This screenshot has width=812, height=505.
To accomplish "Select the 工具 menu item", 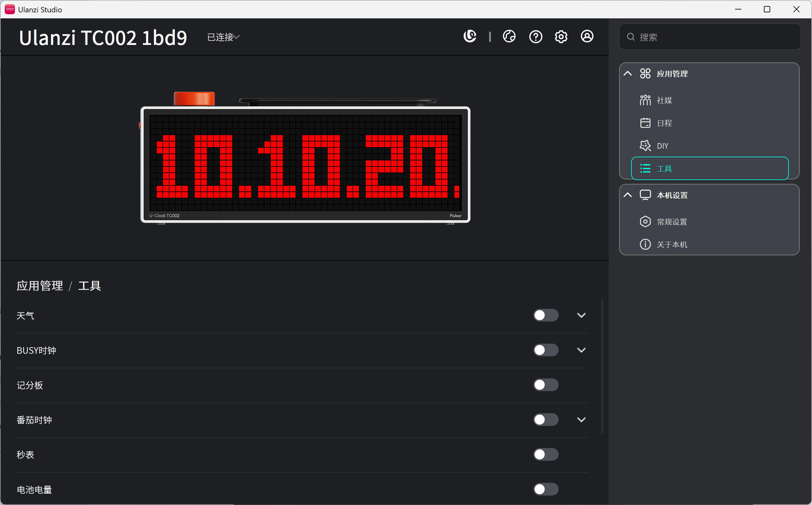I will (709, 168).
